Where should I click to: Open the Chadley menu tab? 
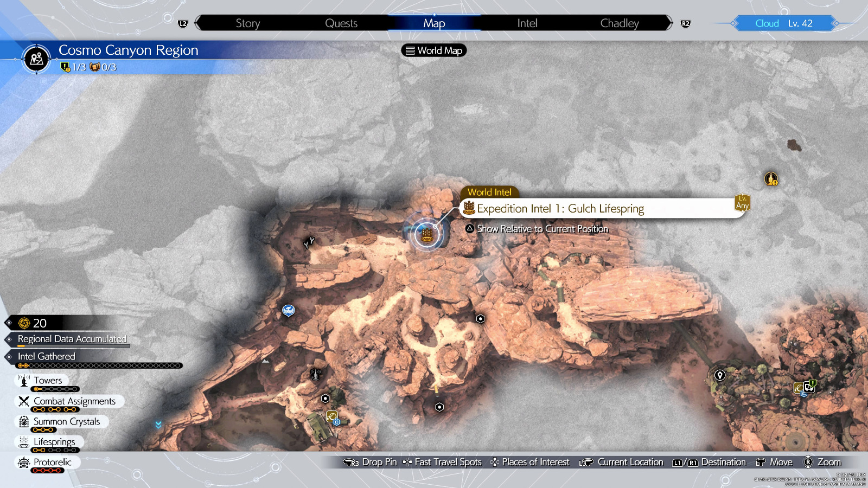(620, 23)
